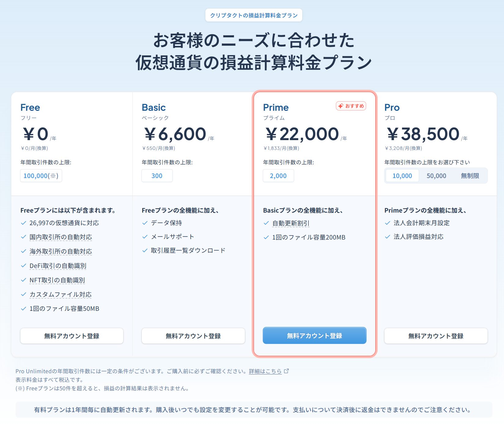This screenshot has width=504, height=424.
Task: Click 無料アカウント登録 under the Free plan
Action: click(72, 336)
